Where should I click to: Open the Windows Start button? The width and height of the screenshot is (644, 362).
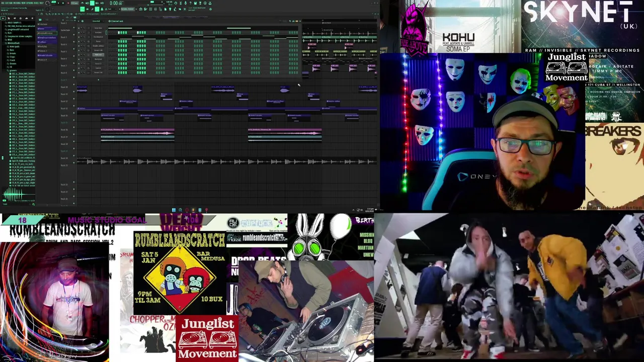[174, 210]
